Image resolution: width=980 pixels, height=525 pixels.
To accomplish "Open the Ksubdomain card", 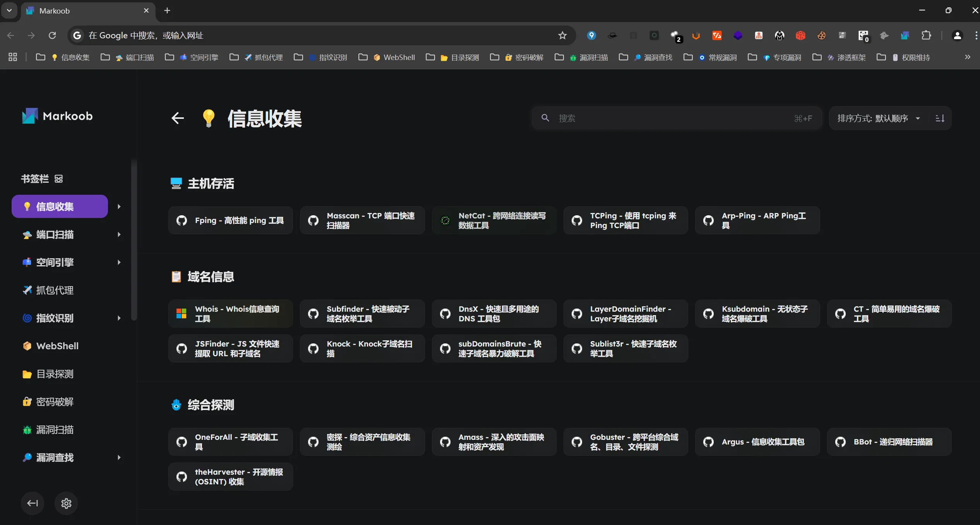I will pyautogui.click(x=757, y=314).
